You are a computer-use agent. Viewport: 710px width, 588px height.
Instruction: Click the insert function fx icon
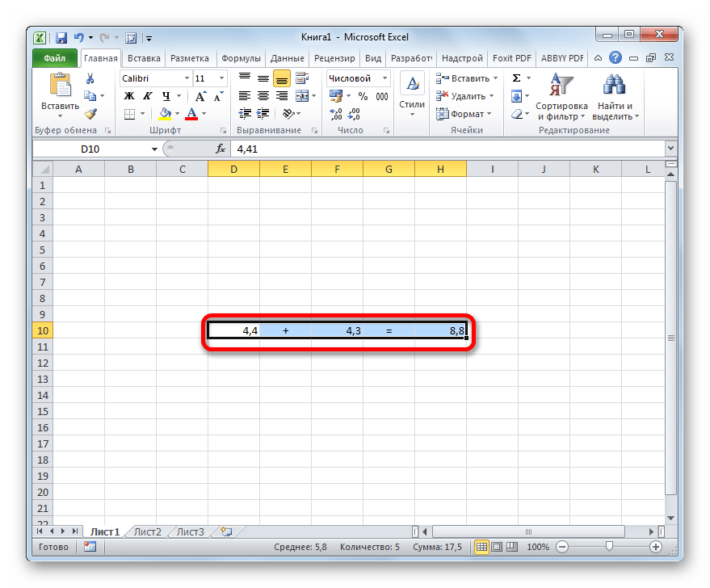(x=220, y=149)
